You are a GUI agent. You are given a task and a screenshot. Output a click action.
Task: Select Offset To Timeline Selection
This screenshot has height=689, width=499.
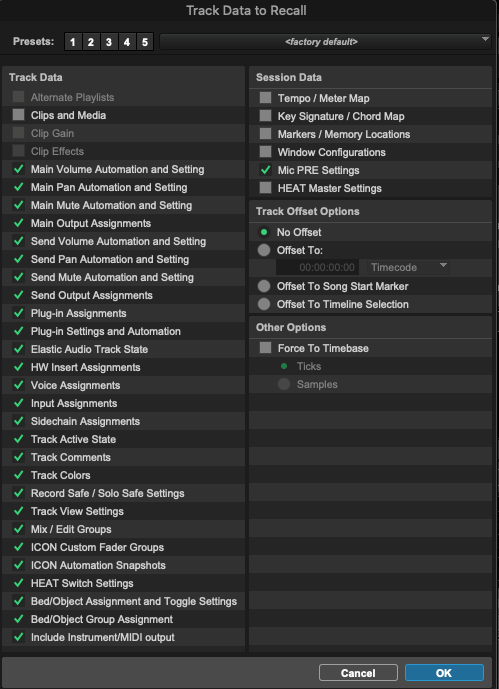pyautogui.click(x=264, y=304)
